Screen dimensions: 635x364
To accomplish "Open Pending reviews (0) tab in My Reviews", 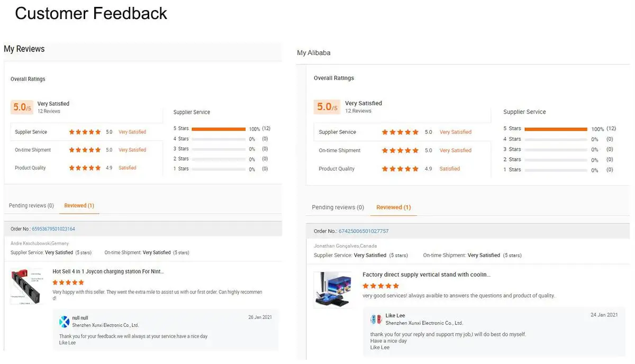I will 31,206.
